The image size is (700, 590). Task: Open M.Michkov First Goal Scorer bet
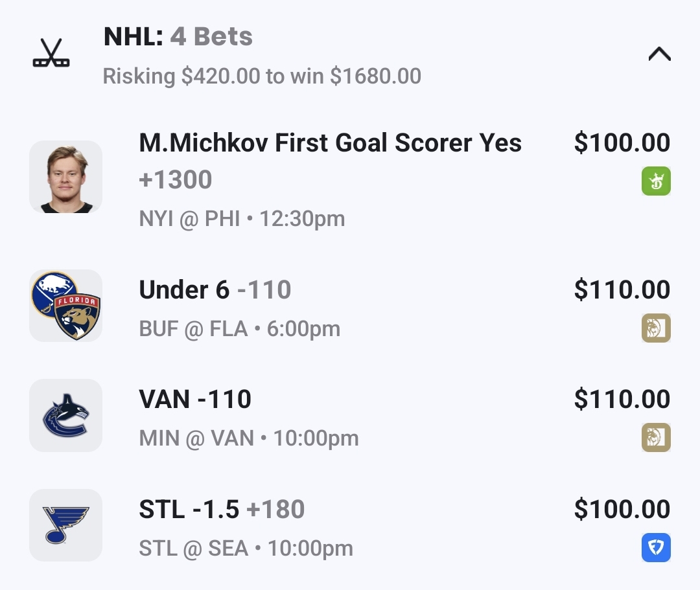[x=330, y=143]
